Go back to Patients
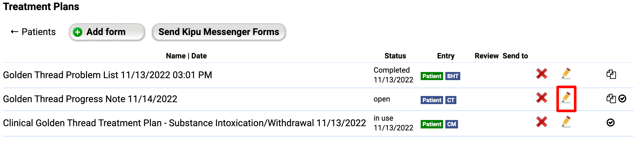The height and width of the screenshot is (144, 644). click(33, 32)
